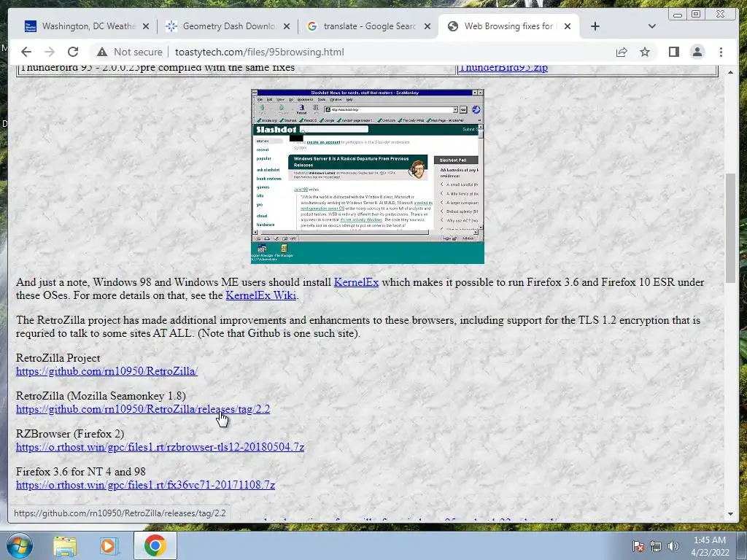The image size is (747, 560).
Task: Click the forward navigation arrow
Action: pyautogui.click(x=50, y=52)
